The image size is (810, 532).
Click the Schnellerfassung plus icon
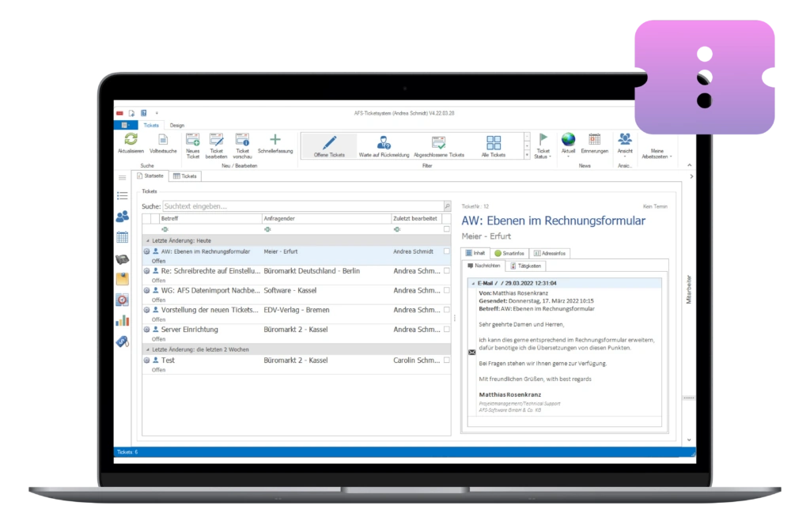275,139
